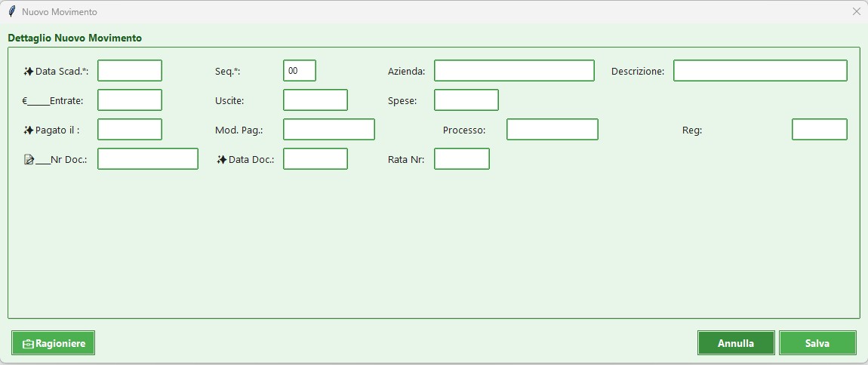Click the sparkle icon beside Pagato il
This screenshot has width=868, height=365.
[29, 130]
